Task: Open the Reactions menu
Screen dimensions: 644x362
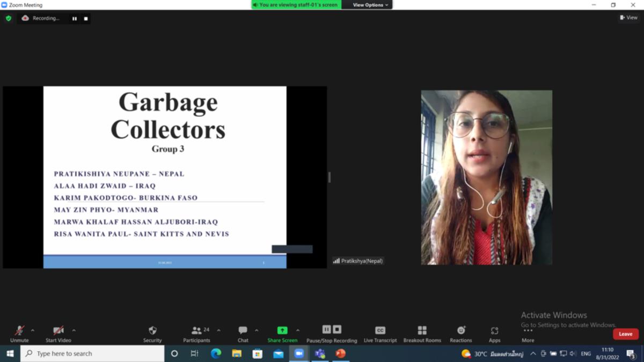Action: pyautogui.click(x=461, y=334)
